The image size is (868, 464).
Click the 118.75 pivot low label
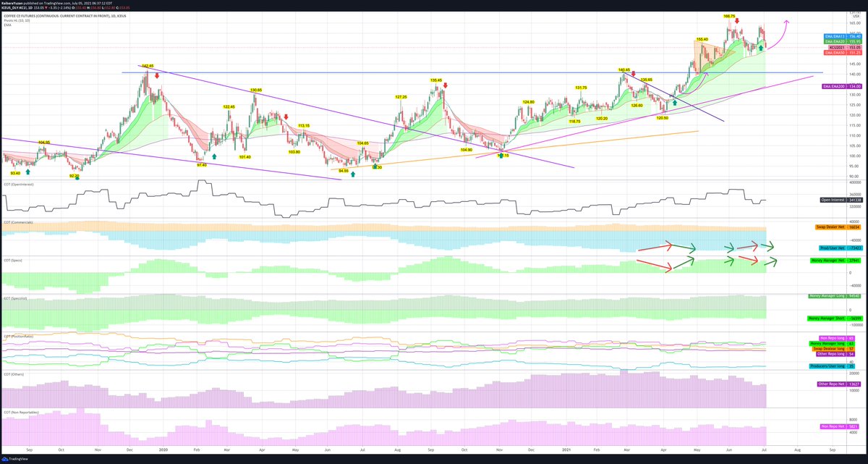click(575, 121)
